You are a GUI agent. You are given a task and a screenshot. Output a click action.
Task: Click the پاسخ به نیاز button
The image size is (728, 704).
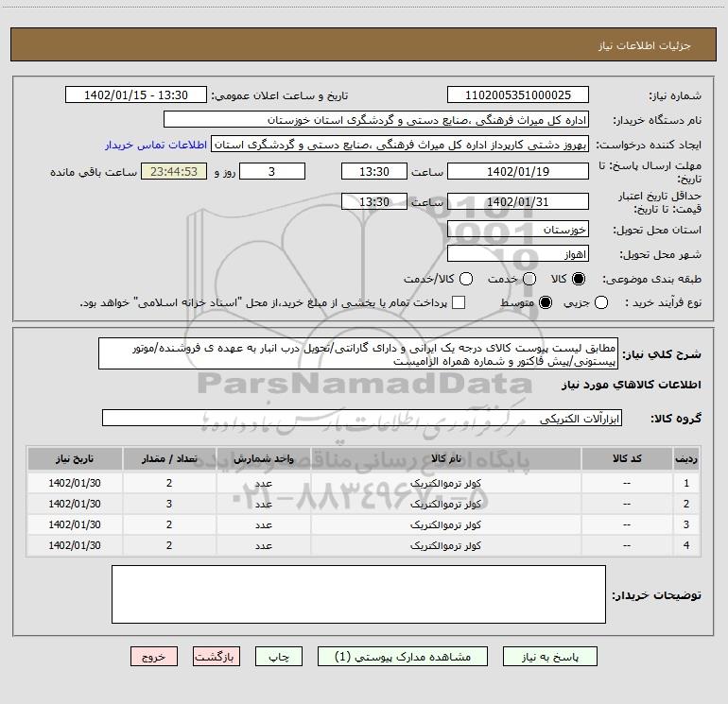550,657
